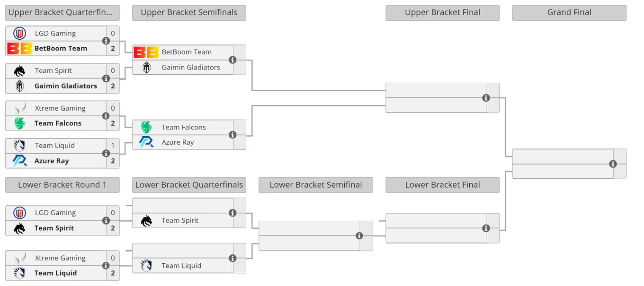Select Upper Bracket Semifinals header

coord(189,13)
